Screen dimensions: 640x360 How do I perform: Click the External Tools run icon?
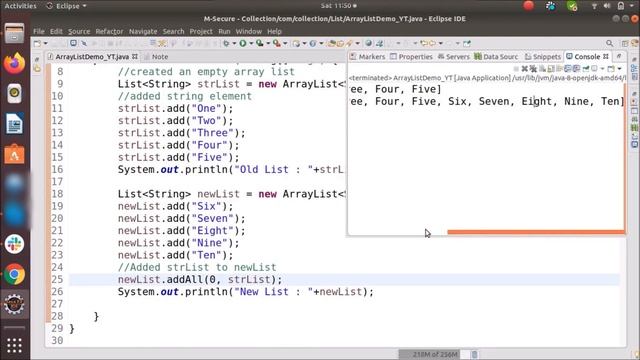click(276, 43)
